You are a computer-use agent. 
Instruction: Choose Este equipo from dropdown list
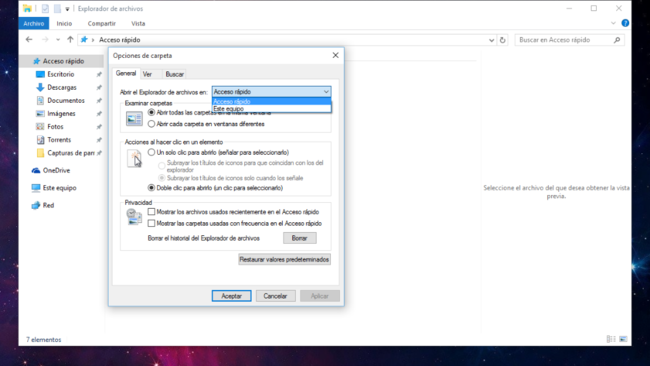coord(272,109)
